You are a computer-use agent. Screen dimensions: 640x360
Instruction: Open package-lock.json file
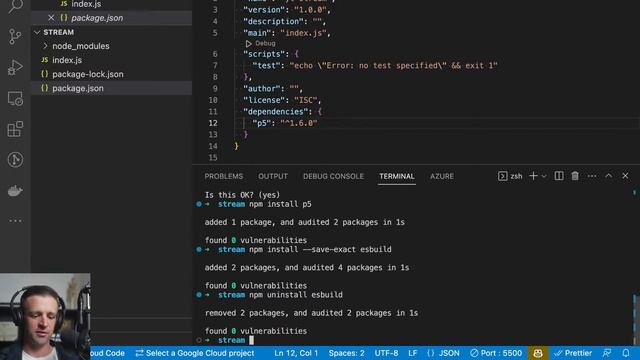pyautogui.click(x=111, y=74)
